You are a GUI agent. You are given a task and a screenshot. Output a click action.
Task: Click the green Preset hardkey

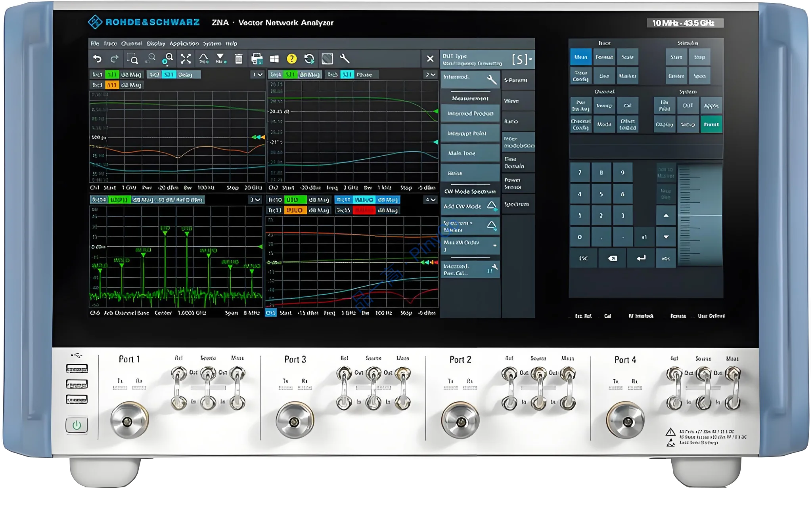click(711, 124)
